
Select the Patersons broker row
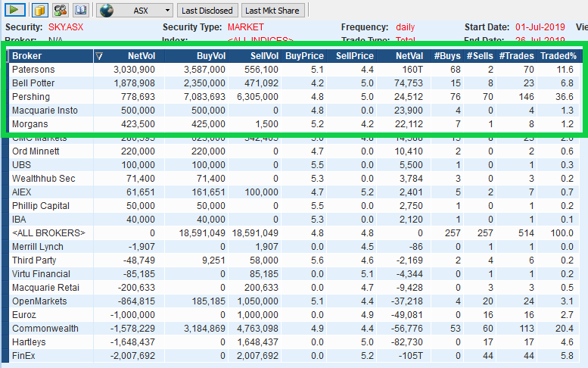point(294,70)
